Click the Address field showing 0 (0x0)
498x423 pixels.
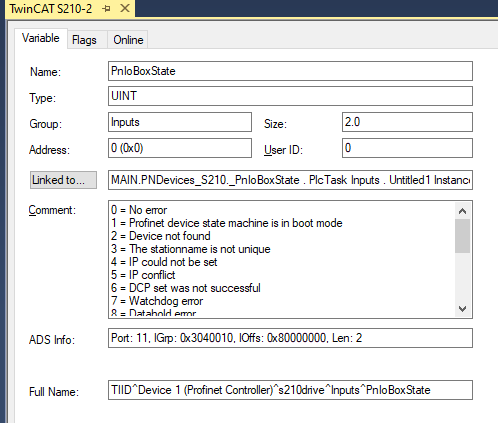(x=180, y=148)
